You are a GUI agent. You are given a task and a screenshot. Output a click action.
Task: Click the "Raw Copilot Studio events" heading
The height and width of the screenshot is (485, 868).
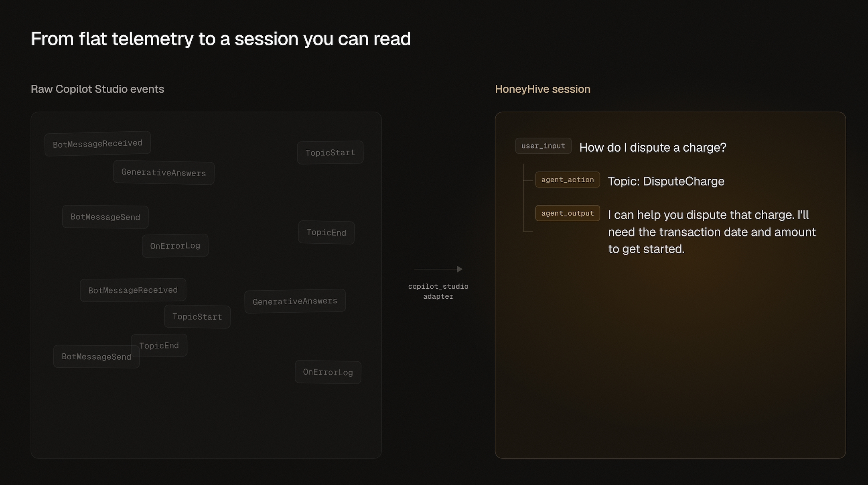pos(97,89)
